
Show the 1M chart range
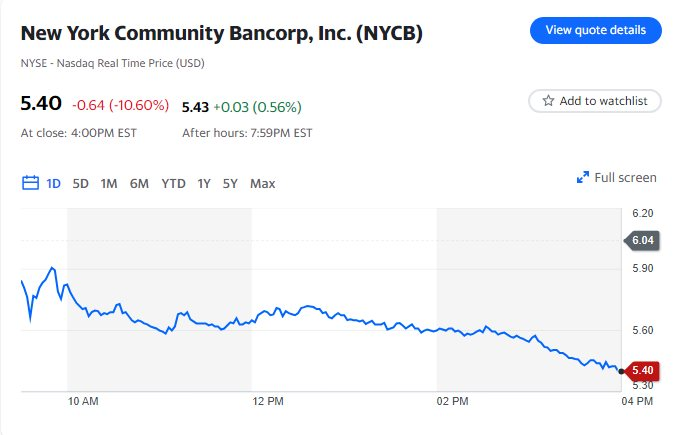point(109,183)
